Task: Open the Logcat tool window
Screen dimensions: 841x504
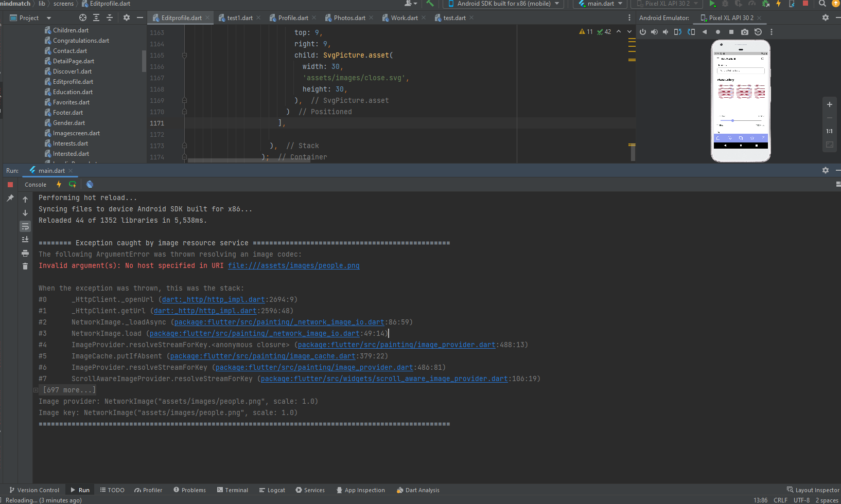Action: pos(272,490)
